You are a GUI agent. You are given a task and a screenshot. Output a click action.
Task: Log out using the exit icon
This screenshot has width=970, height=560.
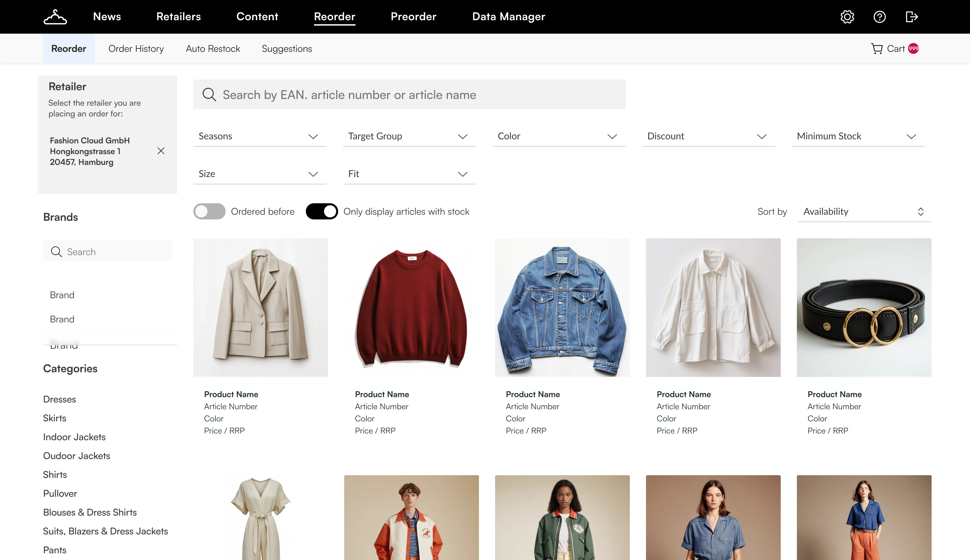click(911, 17)
